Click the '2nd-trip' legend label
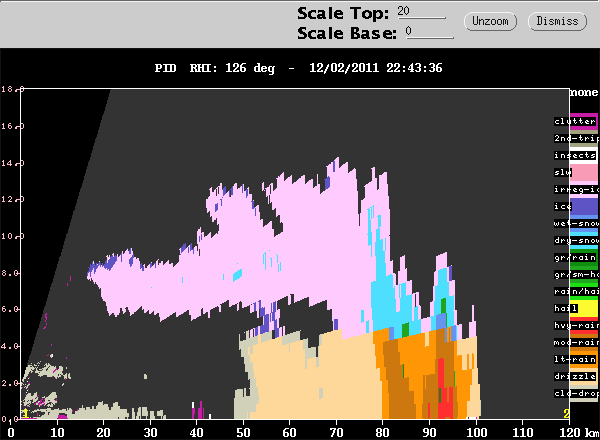The height and width of the screenshot is (440, 600). click(576, 138)
